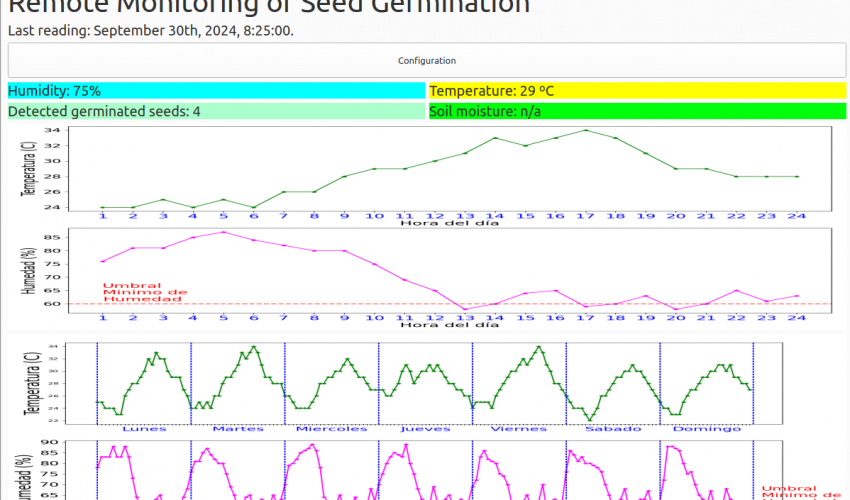Select the Detected germinated seeds tile
850x500 pixels.
point(216,111)
